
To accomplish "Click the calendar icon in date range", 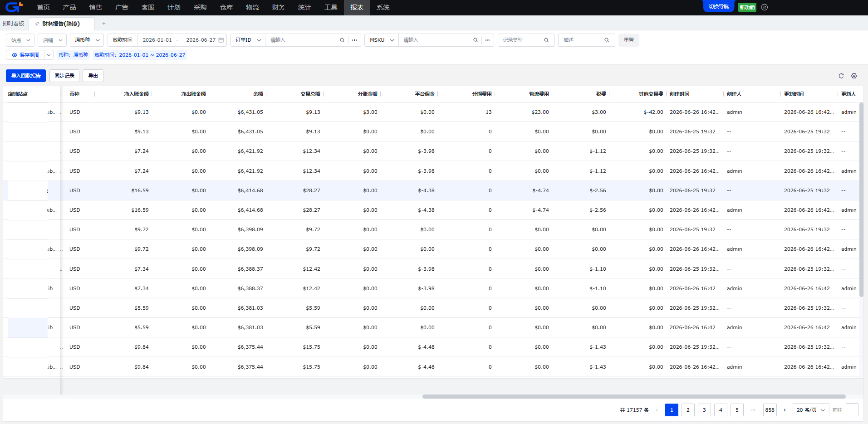I will [221, 40].
